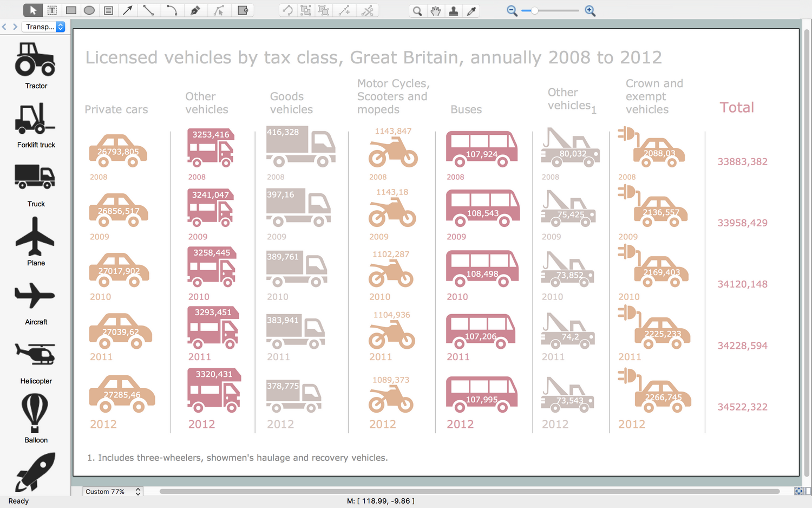Select the edit points tool

(219, 10)
